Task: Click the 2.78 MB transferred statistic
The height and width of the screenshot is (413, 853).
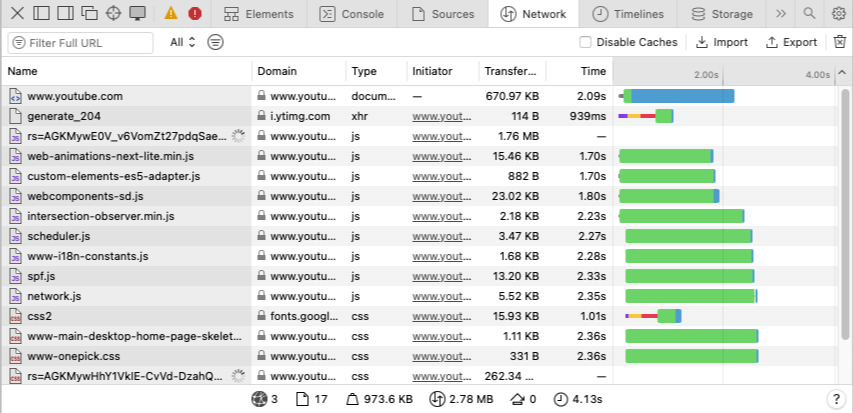Action: pyautogui.click(x=461, y=399)
